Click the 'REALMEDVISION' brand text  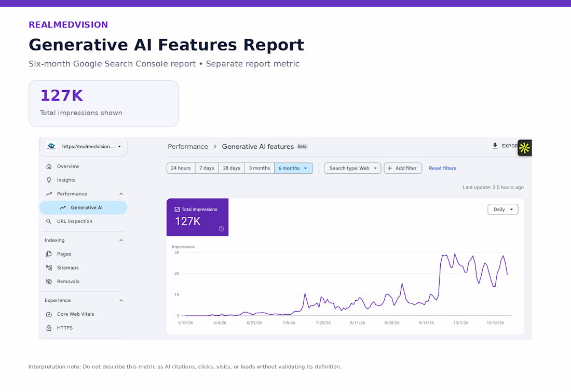tap(69, 25)
